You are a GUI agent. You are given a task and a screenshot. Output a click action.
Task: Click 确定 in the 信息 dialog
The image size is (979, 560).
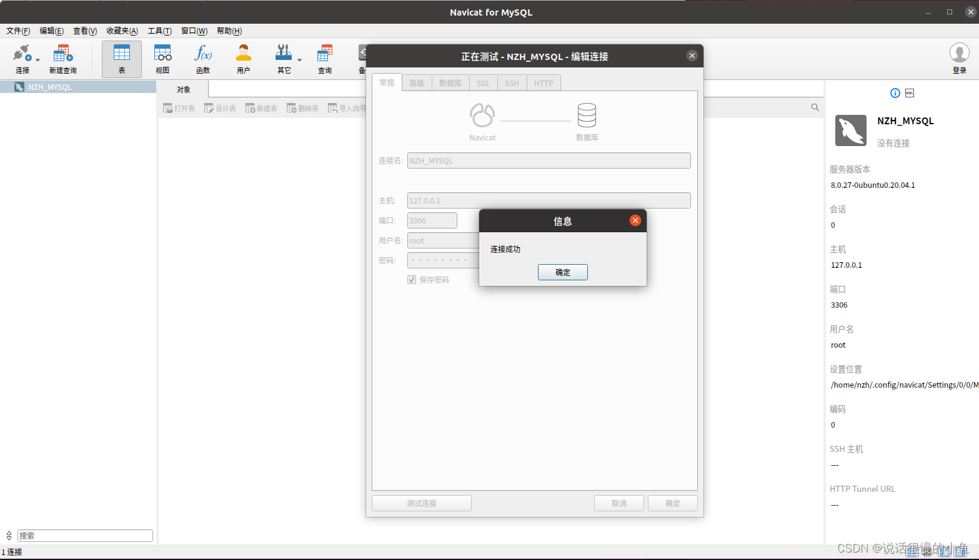563,272
